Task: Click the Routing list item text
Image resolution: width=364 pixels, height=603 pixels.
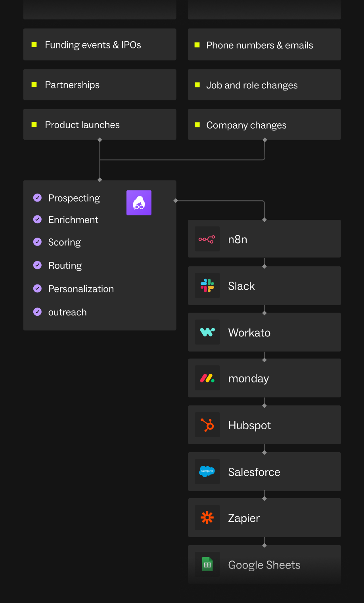Action: point(65,266)
